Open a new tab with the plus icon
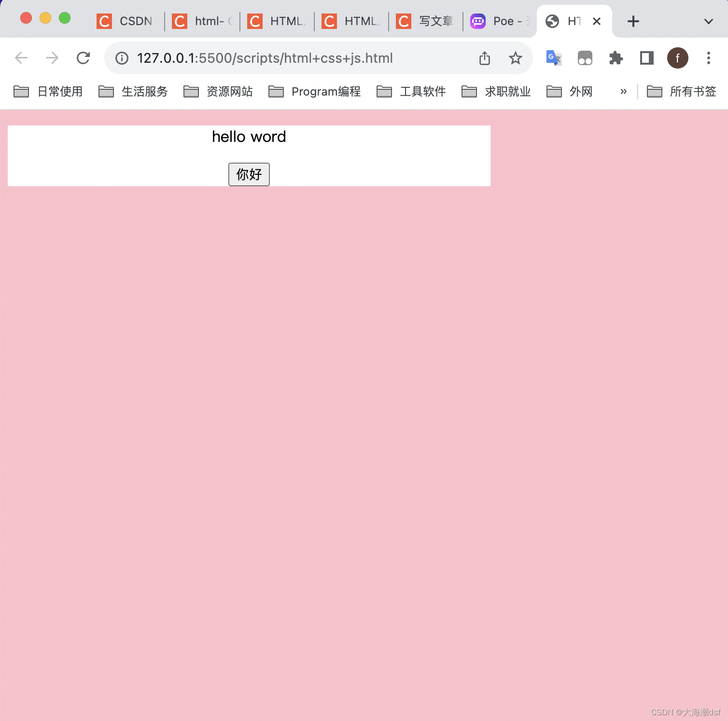 point(632,21)
